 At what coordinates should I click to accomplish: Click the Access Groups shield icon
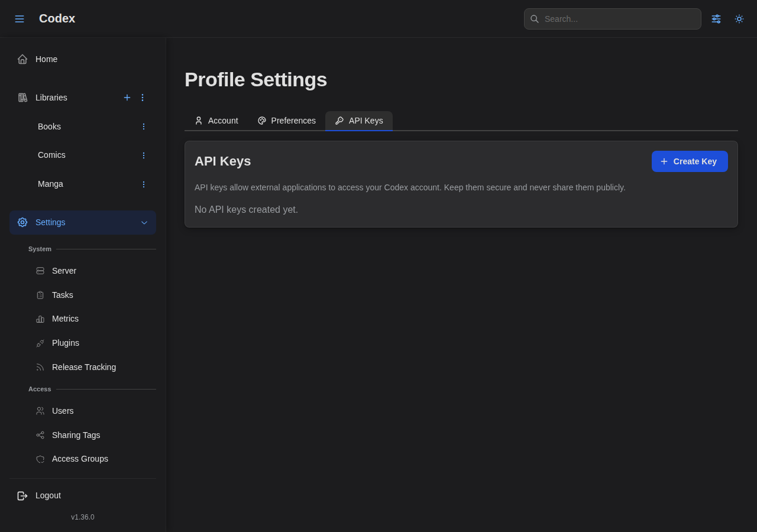40,459
